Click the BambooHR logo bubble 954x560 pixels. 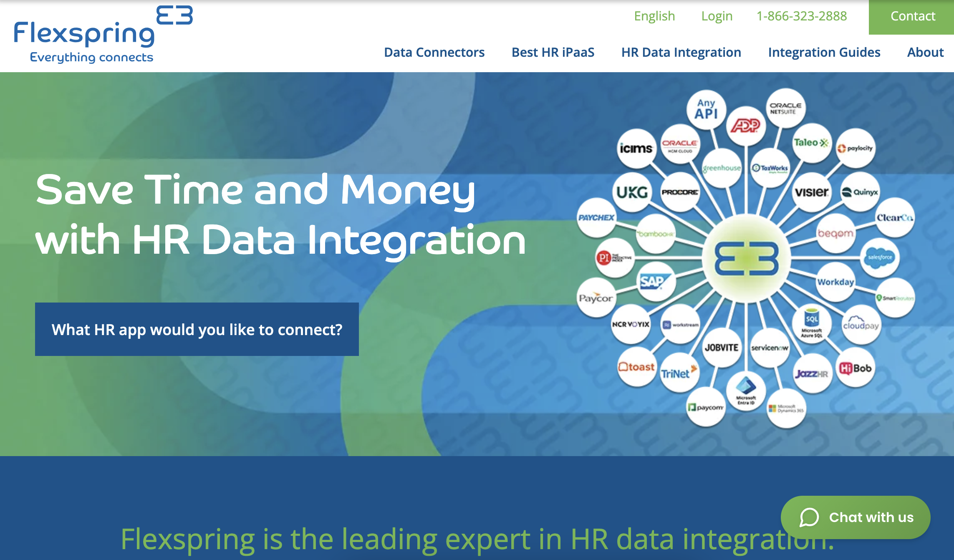point(656,234)
